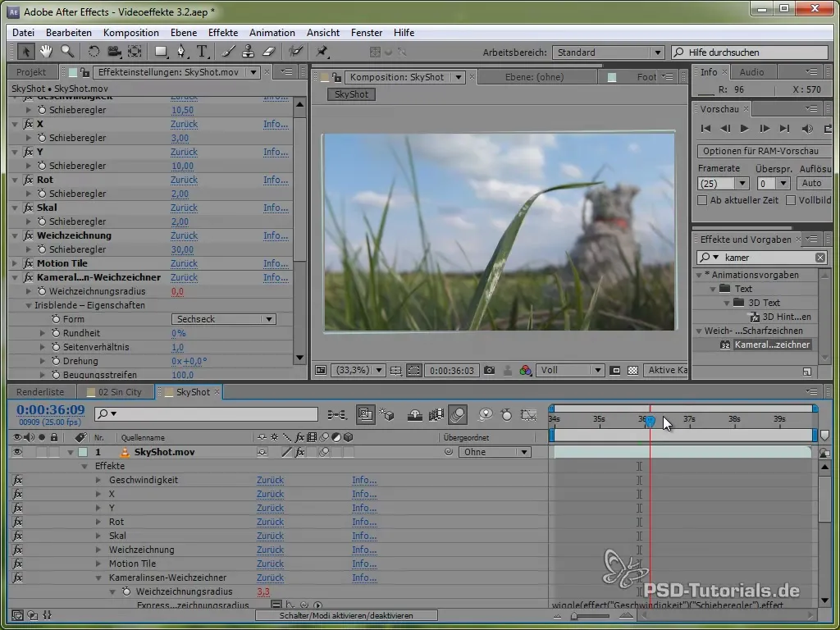Select the Eraser tool
This screenshot has width=840, height=630.
point(268,52)
